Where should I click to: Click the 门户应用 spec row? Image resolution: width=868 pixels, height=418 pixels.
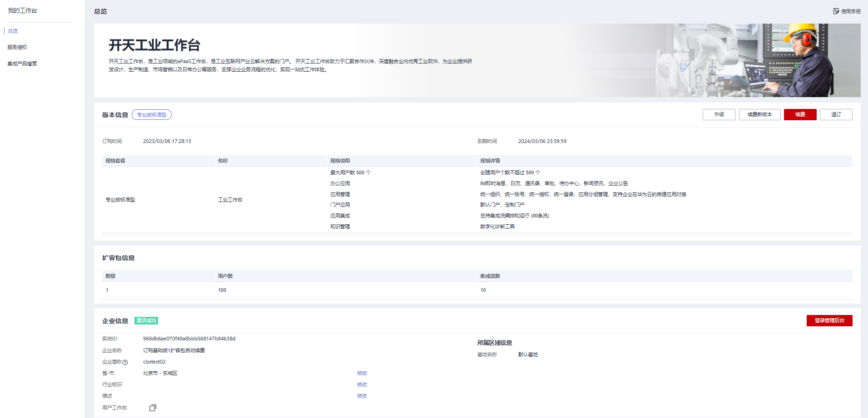point(340,205)
